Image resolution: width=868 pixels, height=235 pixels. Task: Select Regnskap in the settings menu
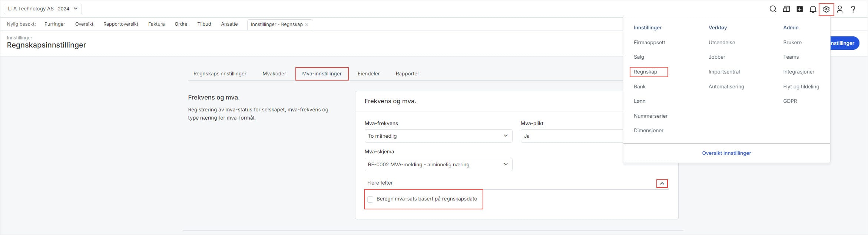(645, 72)
